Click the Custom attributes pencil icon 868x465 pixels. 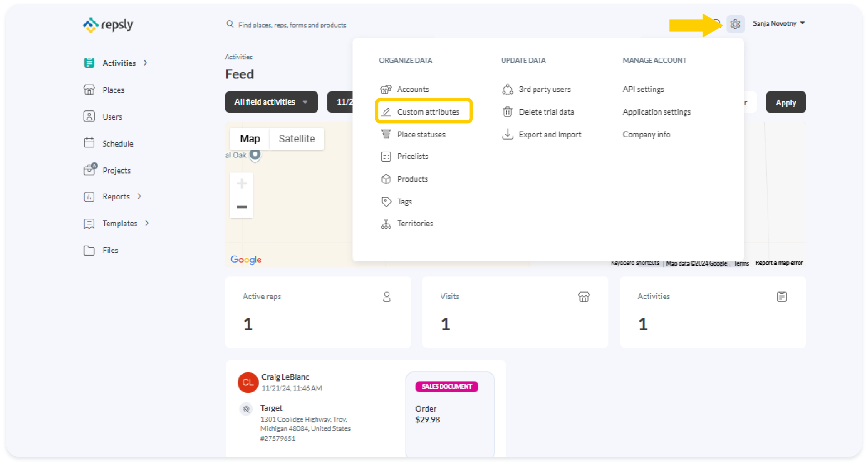[x=386, y=111]
